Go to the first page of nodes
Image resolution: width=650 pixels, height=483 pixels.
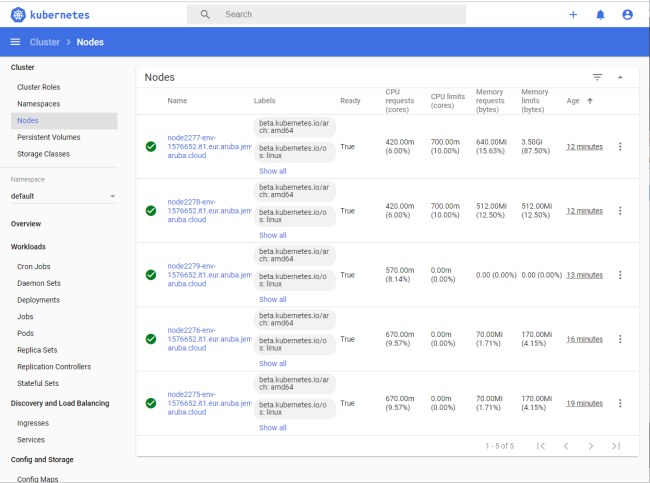(x=541, y=446)
